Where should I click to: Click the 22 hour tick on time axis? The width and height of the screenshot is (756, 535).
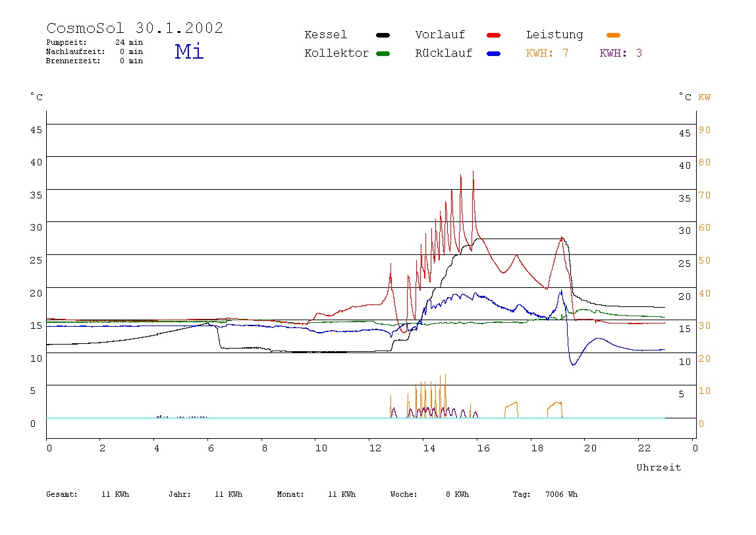point(644,448)
